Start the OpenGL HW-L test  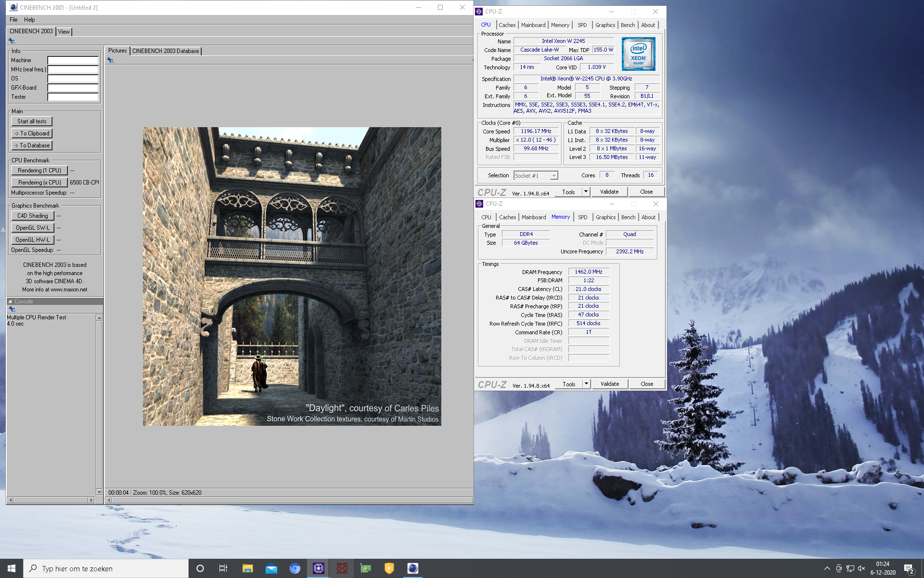(33, 240)
